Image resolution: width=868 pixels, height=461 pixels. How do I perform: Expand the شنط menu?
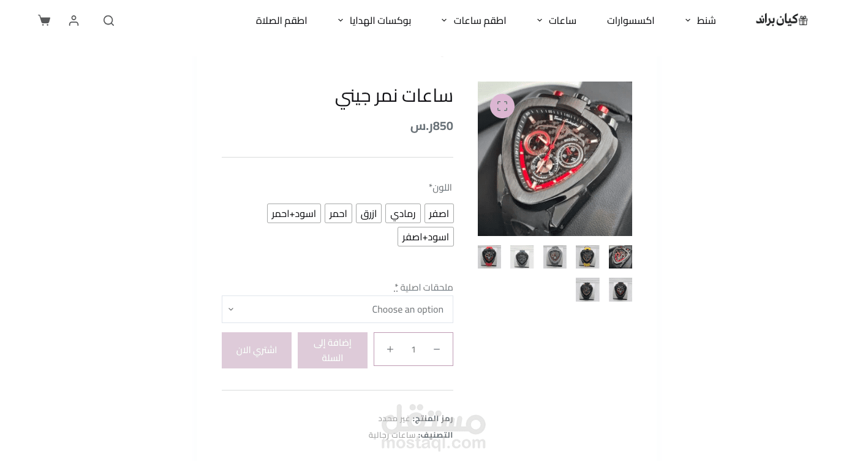pyautogui.click(x=700, y=20)
